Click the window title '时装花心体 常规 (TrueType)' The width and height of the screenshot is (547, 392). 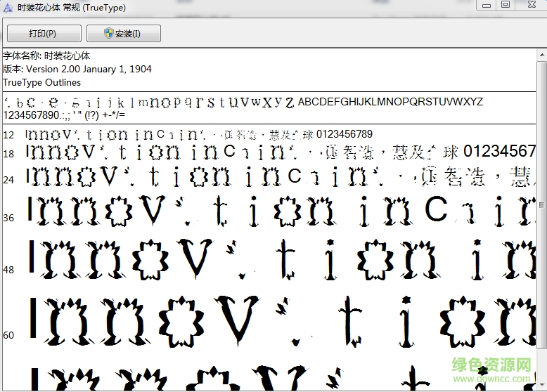[x=72, y=7]
